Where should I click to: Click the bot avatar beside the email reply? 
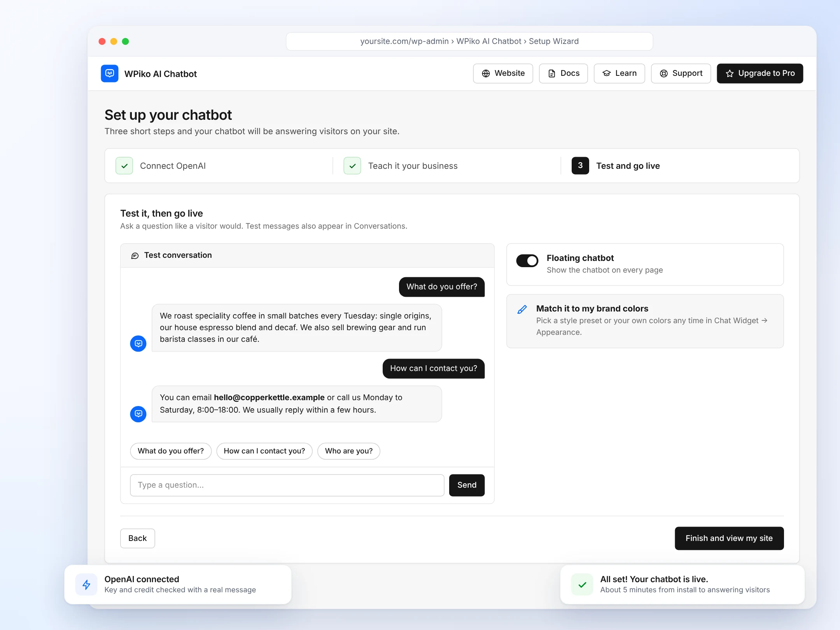138,414
